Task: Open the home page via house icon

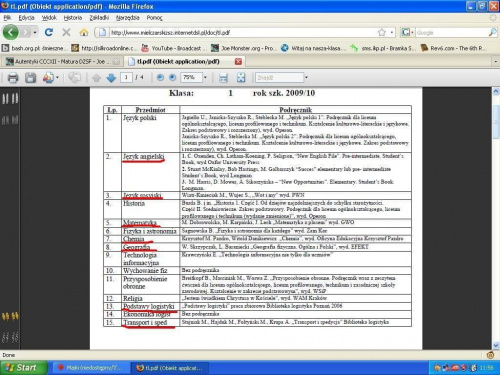Action: pos(84,32)
